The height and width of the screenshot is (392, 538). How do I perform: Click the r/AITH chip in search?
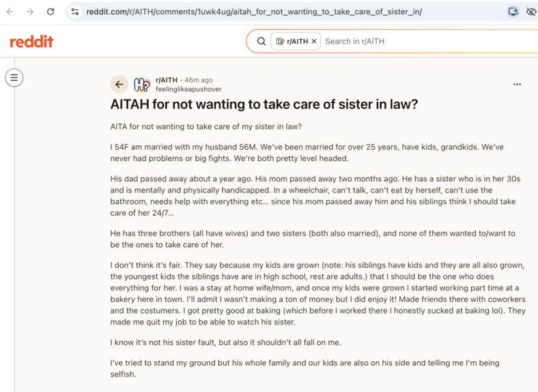296,41
